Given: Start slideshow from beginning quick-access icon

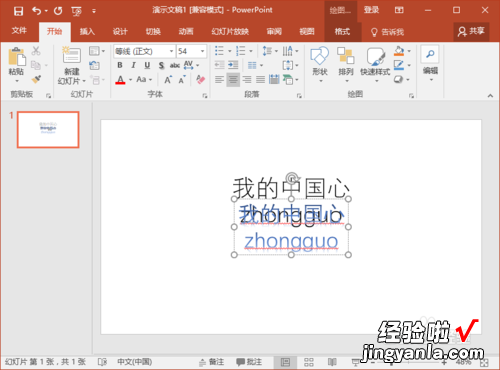Looking at the screenshot, I should tap(76, 11).
